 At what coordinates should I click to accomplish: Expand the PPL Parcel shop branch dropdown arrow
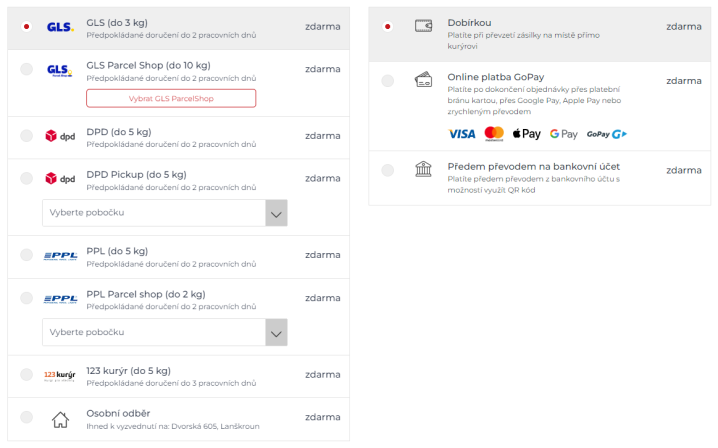276,333
